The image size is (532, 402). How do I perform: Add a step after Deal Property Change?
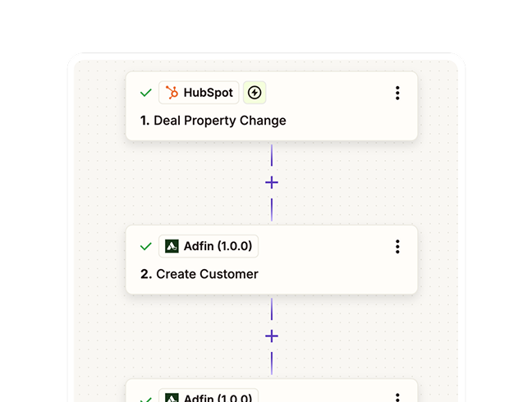272,182
